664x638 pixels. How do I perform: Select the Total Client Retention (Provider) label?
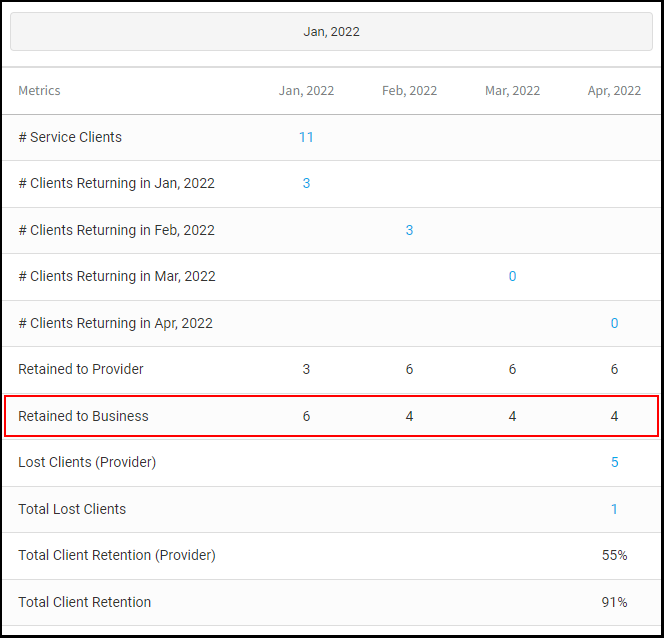[117, 555]
